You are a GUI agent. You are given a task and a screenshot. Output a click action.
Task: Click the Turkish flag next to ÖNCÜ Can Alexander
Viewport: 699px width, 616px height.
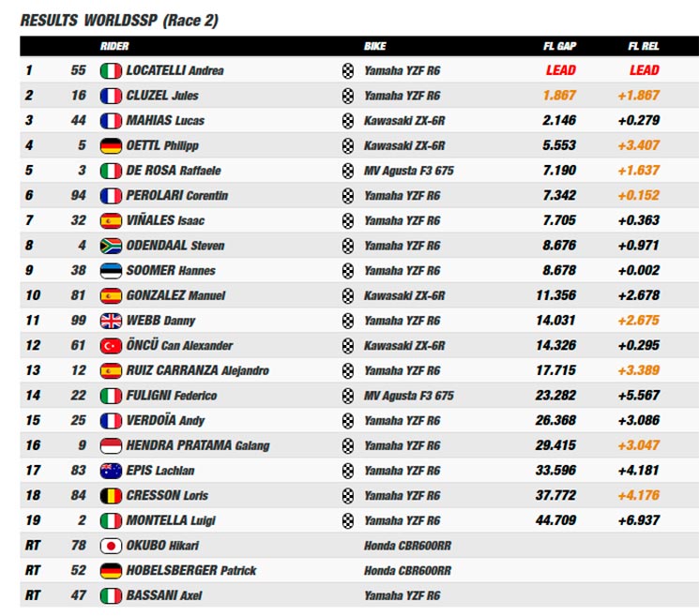(111, 346)
